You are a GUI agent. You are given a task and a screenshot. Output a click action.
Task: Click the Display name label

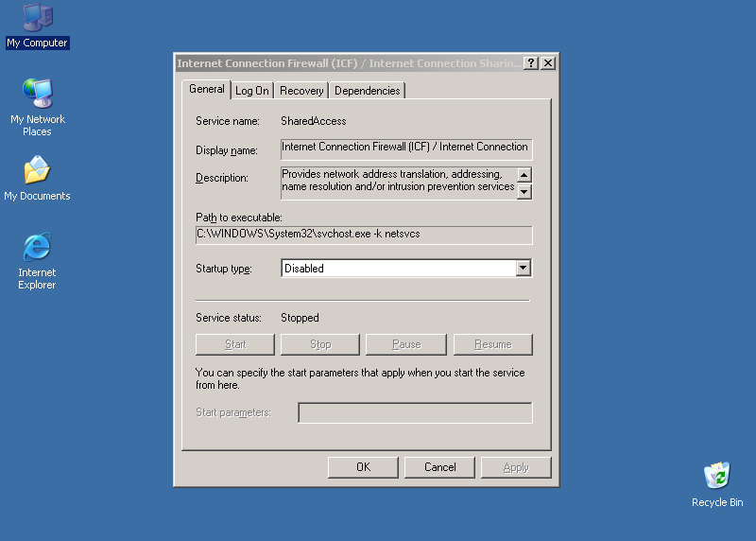point(227,150)
